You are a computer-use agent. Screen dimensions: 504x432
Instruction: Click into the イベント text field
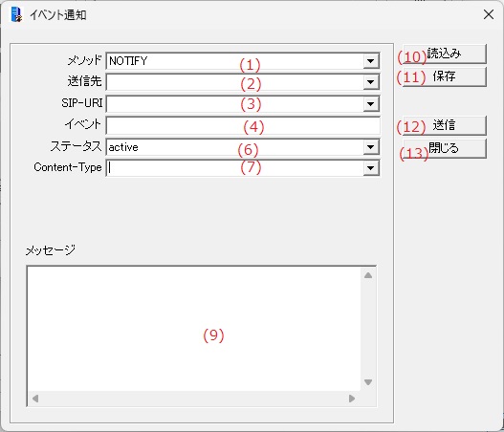[x=243, y=125]
